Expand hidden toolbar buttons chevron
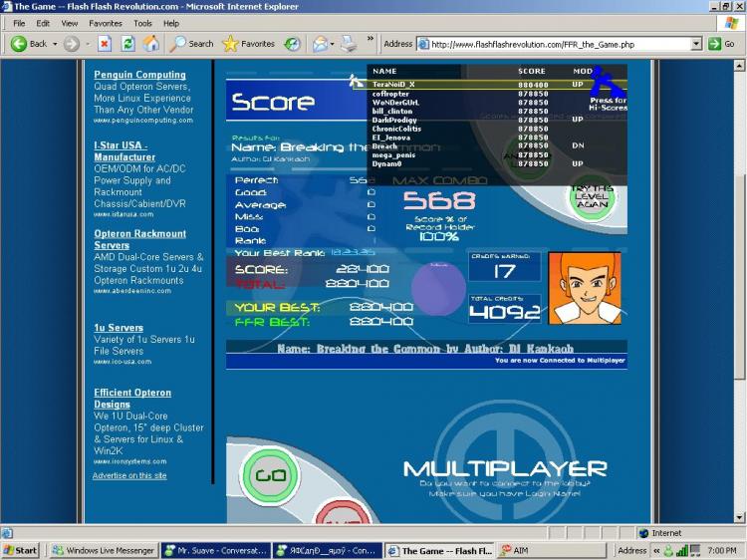Screen dimensions: 747x560 [371, 39]
